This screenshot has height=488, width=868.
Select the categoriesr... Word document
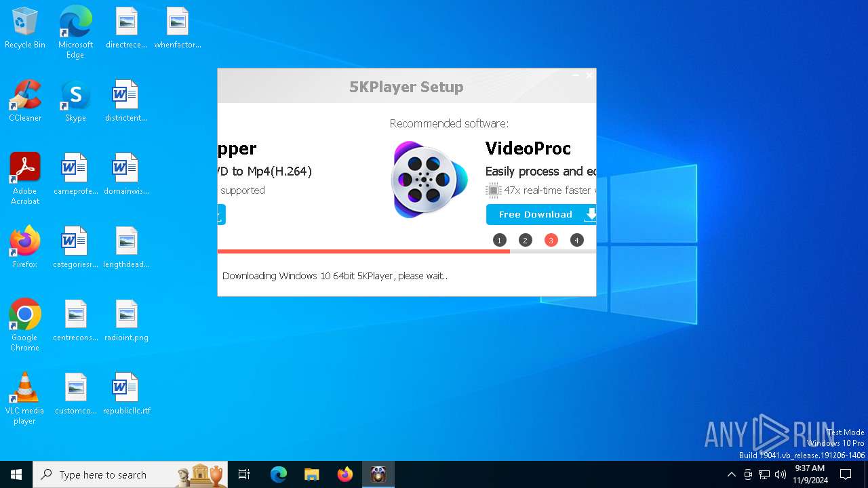coord(75,247)
